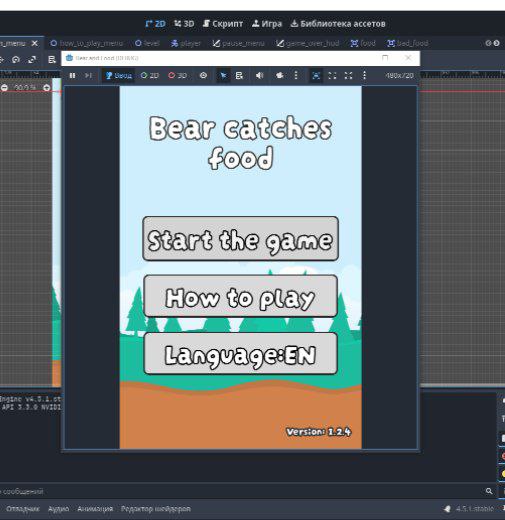Zoom out with the minus icon

4,88
